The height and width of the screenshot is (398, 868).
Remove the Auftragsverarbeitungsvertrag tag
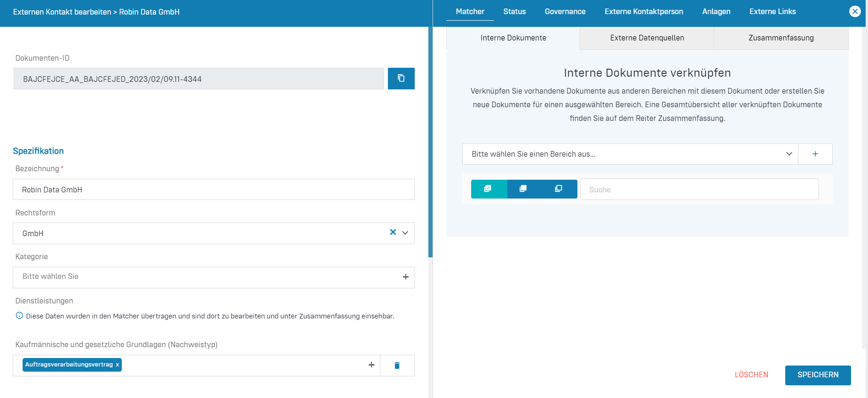click(118, 365)
